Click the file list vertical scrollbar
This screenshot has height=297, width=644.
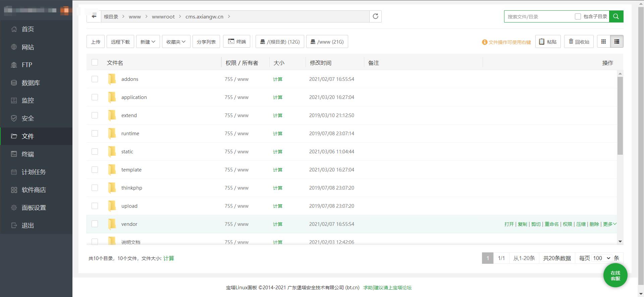click(x=620, y=116)
